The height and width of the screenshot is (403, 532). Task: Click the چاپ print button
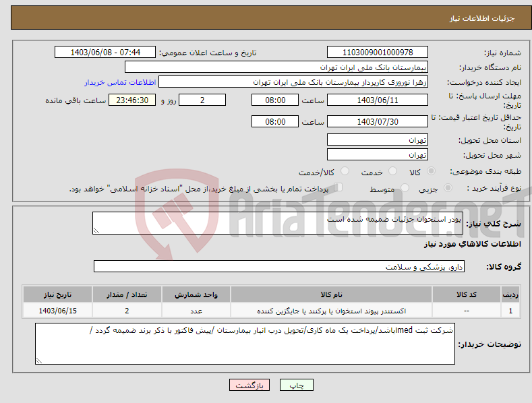[297, 385]
